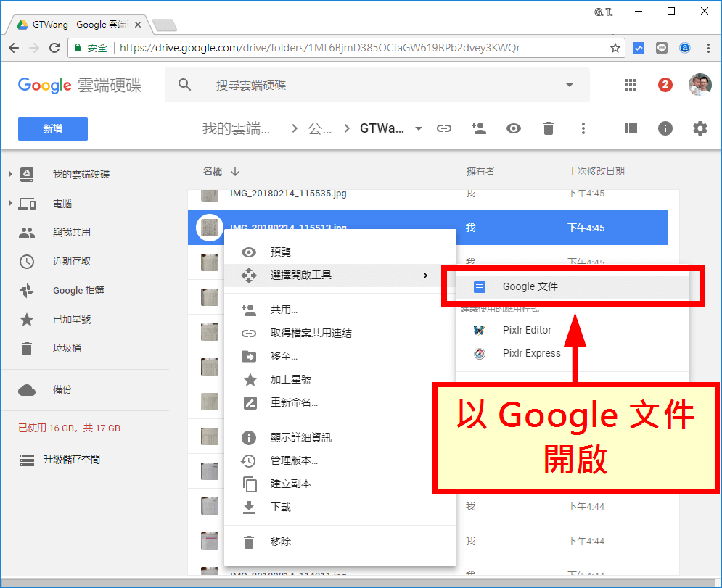Image resolution: width=722 pixels, height=588 pixels.
Task: Click the profile avatar photo
Action: point(699,85)
